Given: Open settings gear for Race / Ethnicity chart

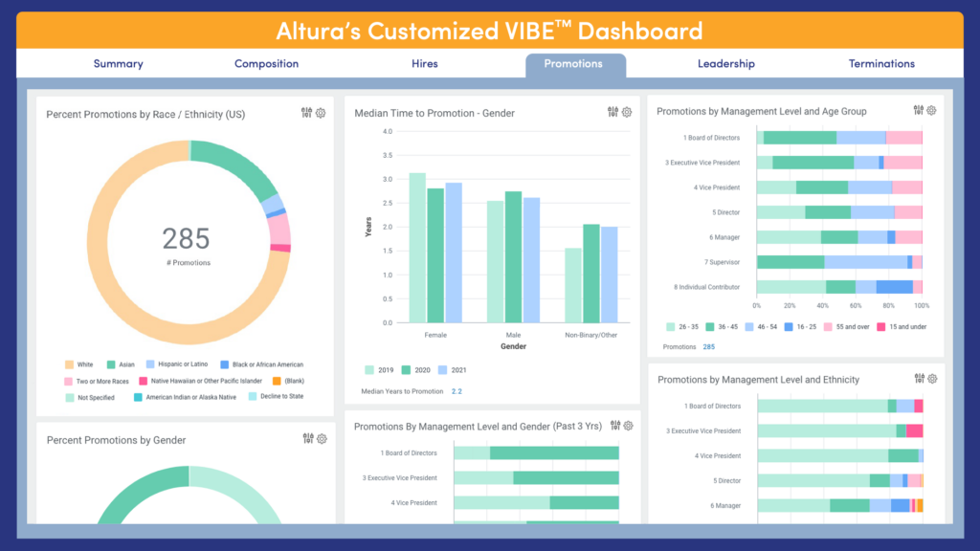Looking at the screenshot, I should (321, 113).
